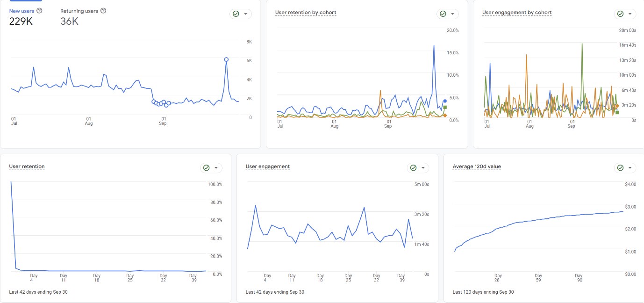
Task: Click 'Last 42 days ending Sep 30' under User engagement
Action: point(275,292)
